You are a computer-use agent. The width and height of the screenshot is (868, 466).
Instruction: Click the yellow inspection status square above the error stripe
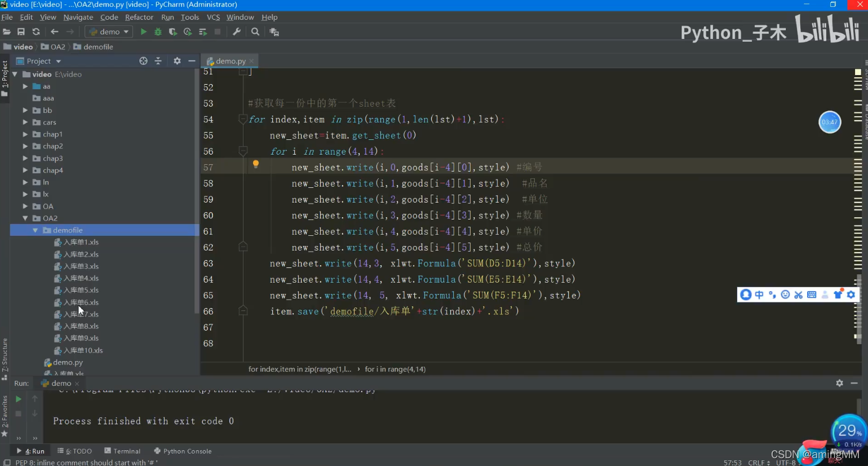(x=858, y=72)
